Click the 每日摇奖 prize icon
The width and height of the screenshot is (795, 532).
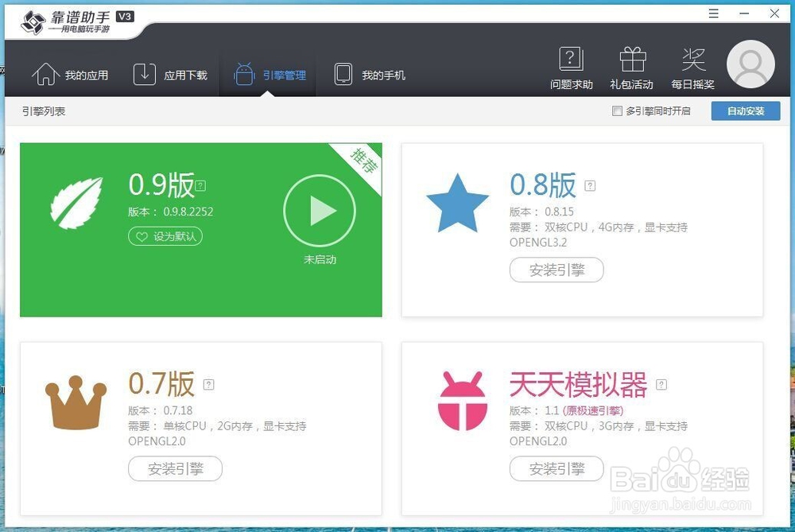click(x=692, y=68)
